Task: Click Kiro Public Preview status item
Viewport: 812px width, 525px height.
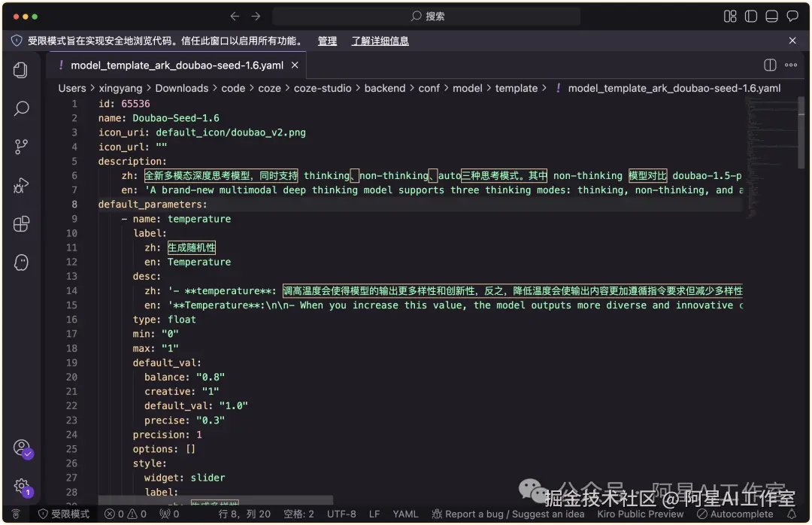Action: [x=640, y=514]
